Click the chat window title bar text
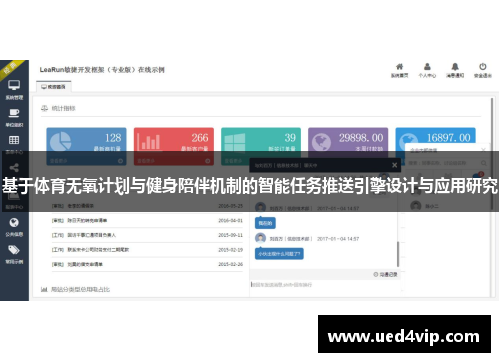The image size is (500, 362). point(286,165)
